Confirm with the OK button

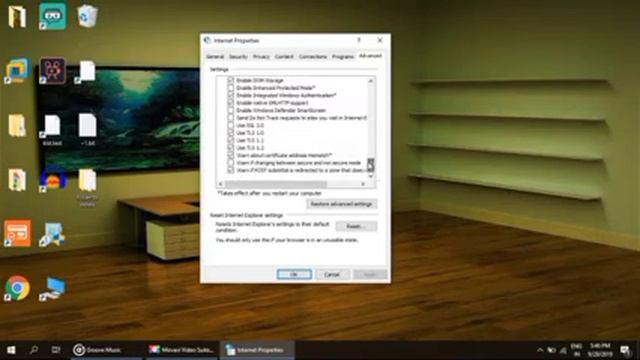[x=294, y=274]
